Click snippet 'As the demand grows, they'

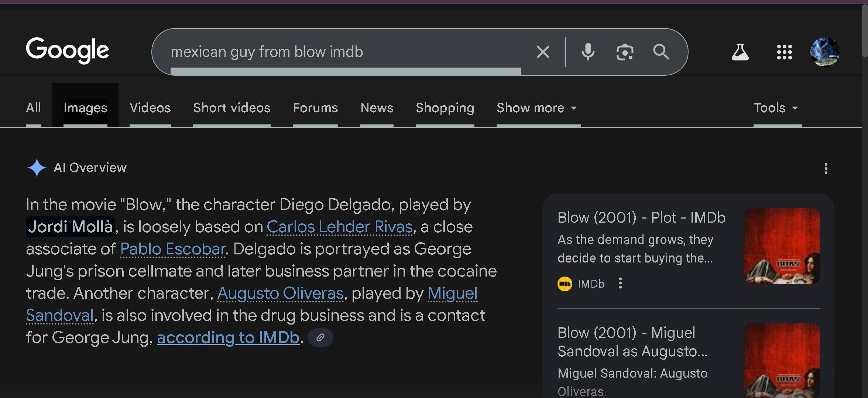635,240
